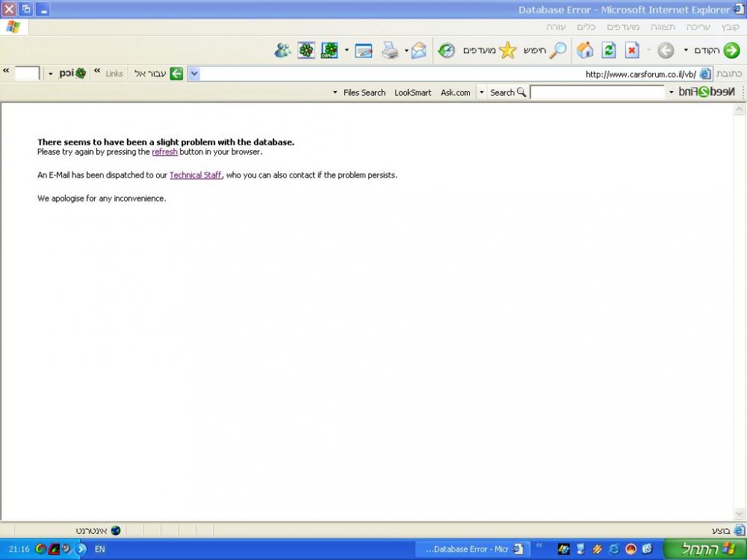The height and width of the screenshot is (560, 747).
Task: Focus the Need2Find search text box
Action: (598, 93)
